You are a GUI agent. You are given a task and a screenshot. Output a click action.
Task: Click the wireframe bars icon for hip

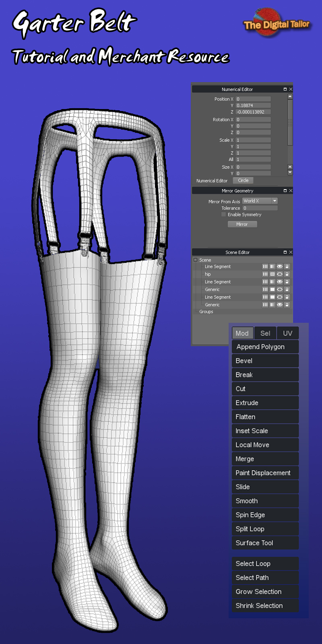point(265,274)
